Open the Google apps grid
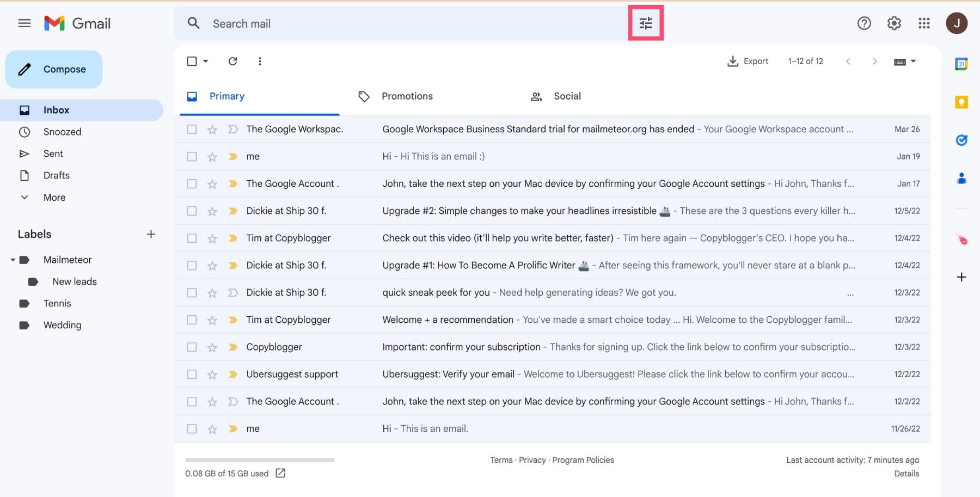 coord(924,23)
